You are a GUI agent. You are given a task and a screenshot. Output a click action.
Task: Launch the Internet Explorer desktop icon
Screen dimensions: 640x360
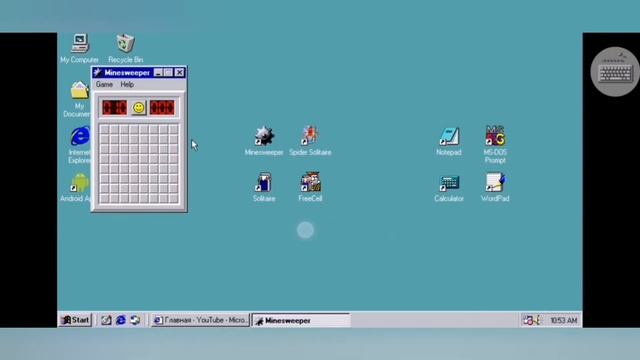80,136
